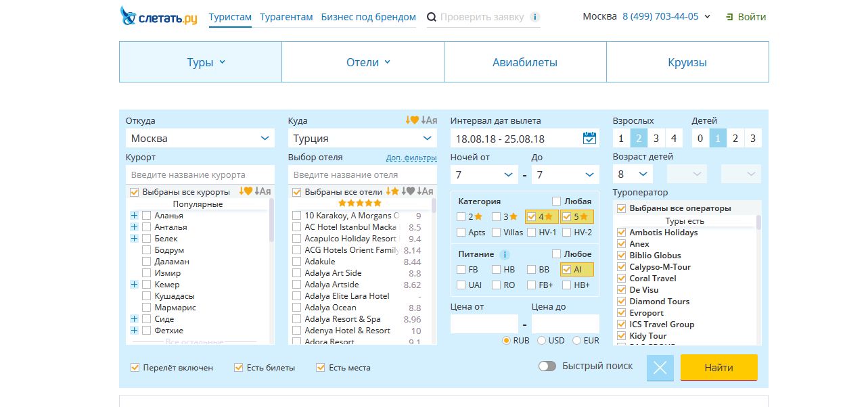Uncheck Coral Travel operator

622,279
